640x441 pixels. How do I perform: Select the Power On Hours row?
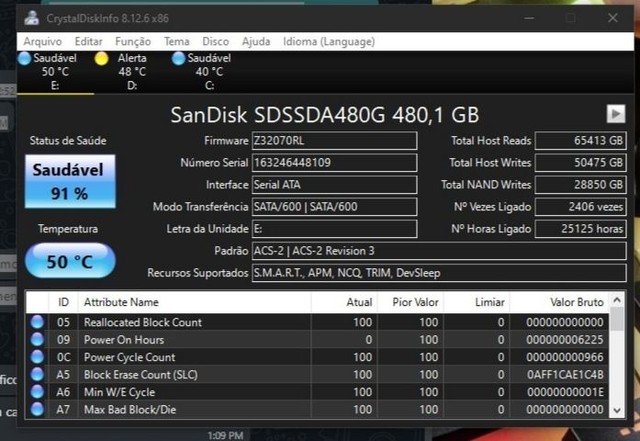click(317, 340)
